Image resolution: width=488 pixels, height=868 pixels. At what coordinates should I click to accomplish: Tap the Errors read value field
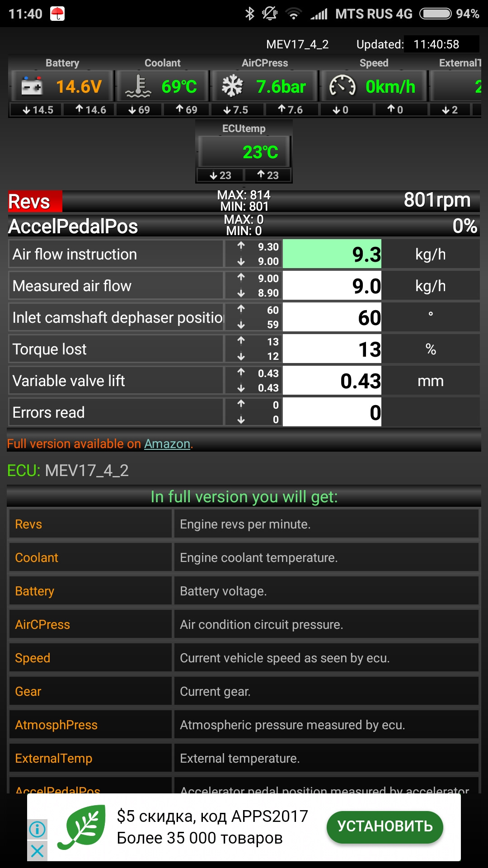tap(332, 412)
